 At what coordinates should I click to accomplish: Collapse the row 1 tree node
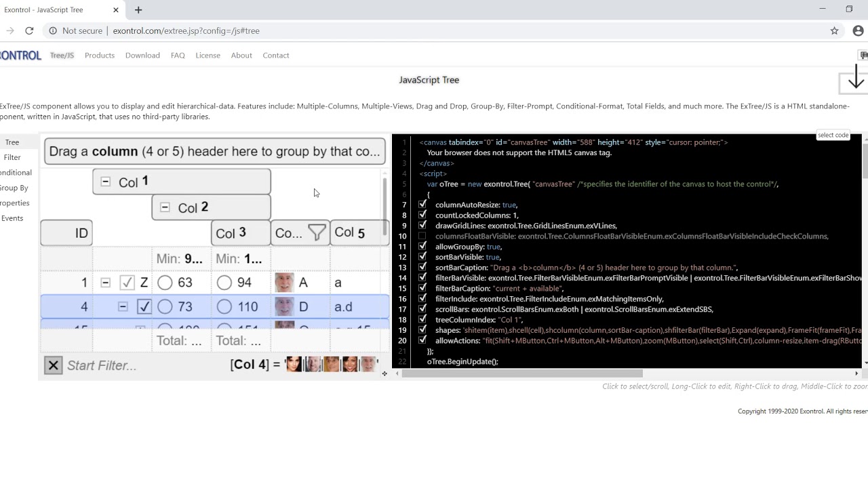point(105,283)
